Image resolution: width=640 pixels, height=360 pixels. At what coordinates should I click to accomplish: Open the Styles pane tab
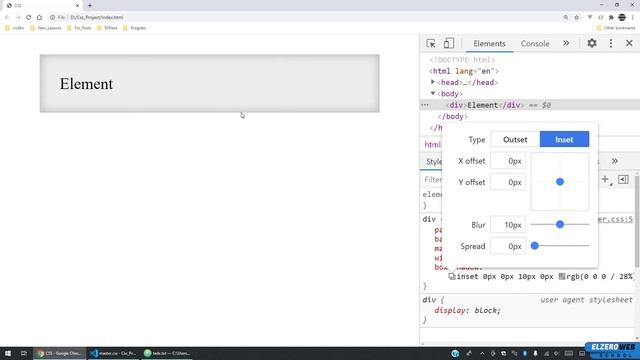433,162
